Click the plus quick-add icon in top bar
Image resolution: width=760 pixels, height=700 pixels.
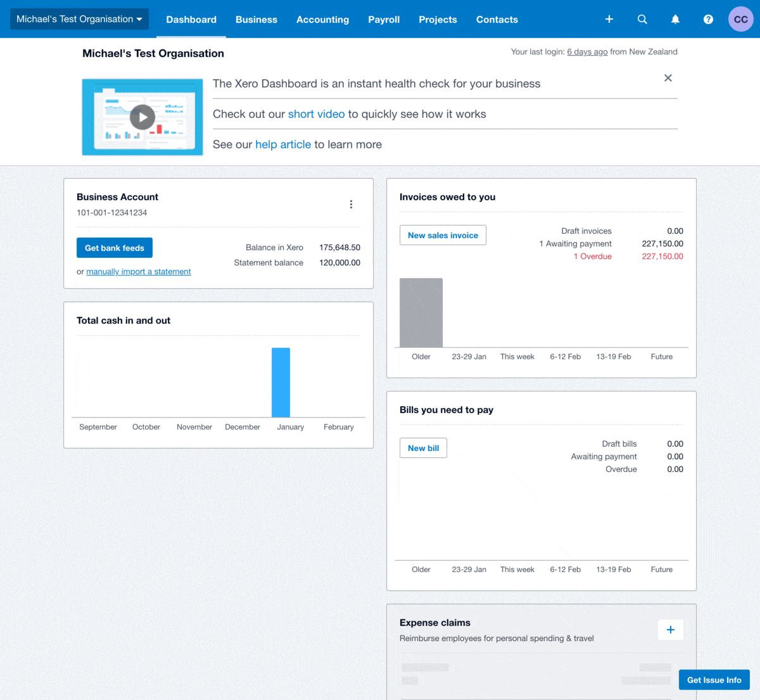click(609, 19)
